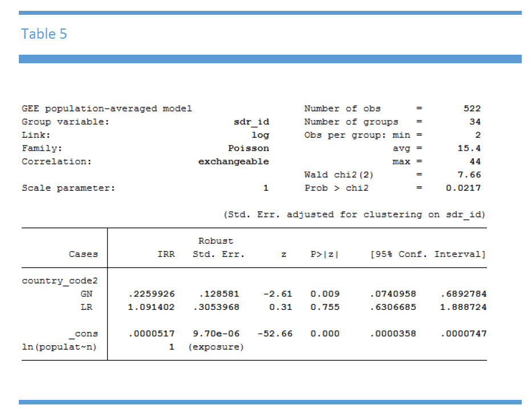Click the "Table 5" heading

pos(44,34)
